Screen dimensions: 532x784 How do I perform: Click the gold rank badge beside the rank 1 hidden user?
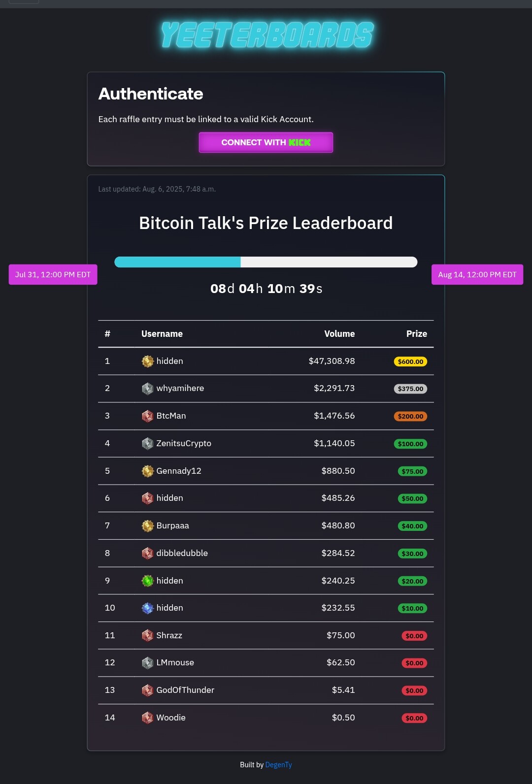[x=147, y=361]
